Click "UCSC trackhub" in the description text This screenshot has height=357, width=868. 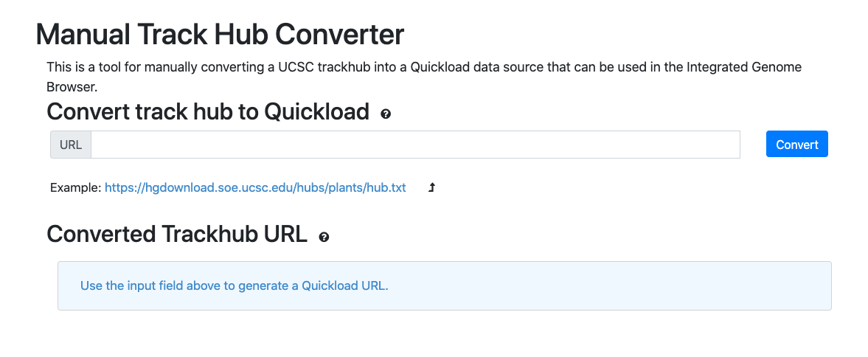316,67
